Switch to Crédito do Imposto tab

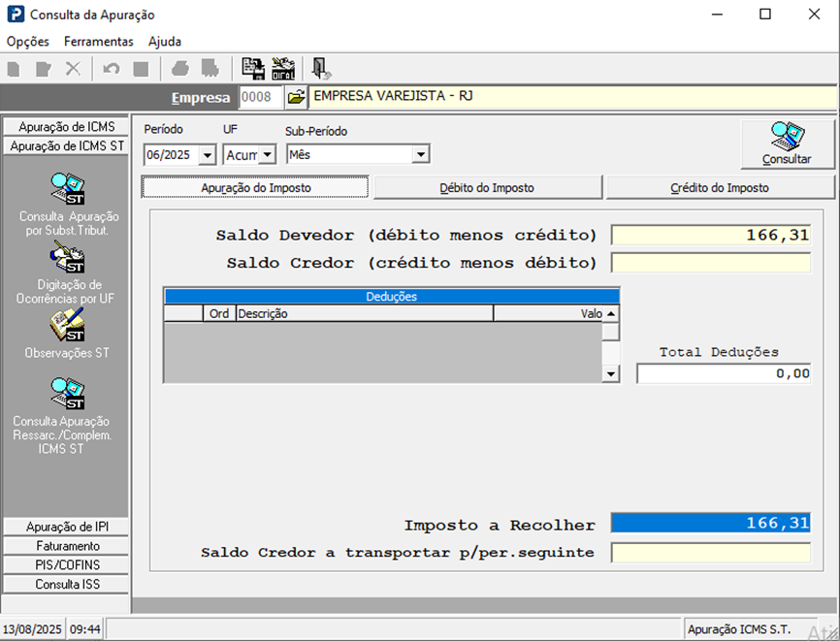(x=720, y=187)
